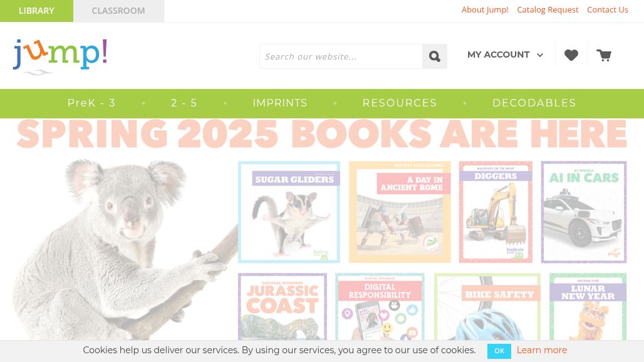Open the Resources menu
This screenshot has height=362, width=644.
400,103
